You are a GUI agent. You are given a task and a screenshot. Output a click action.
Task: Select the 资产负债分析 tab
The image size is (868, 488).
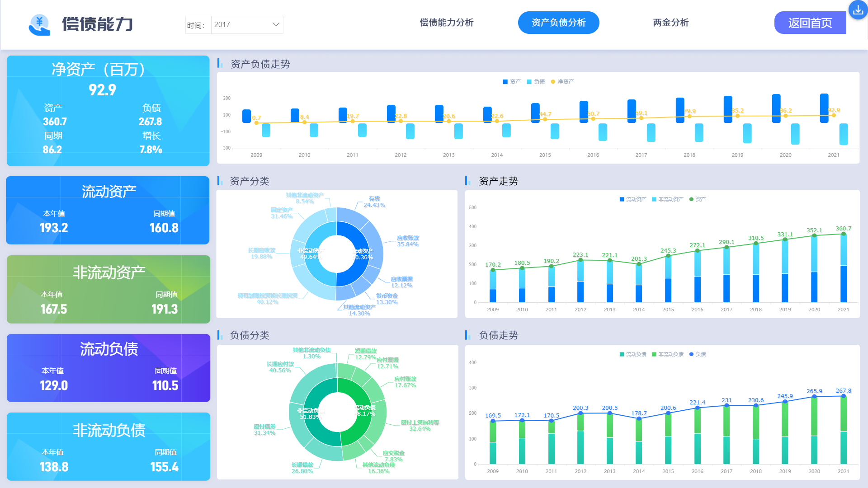pyautogui.click(x=558, y=23)
